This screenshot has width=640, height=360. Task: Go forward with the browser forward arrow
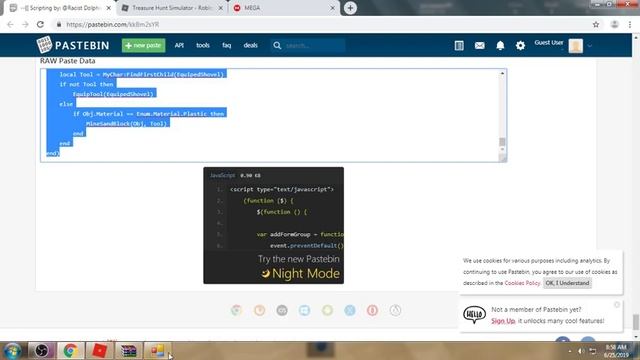tap(25, 24)
